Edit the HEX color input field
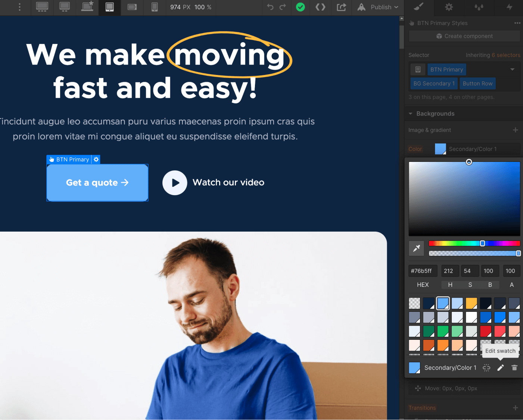Screen dimensions: 523x420 (423, 271)
